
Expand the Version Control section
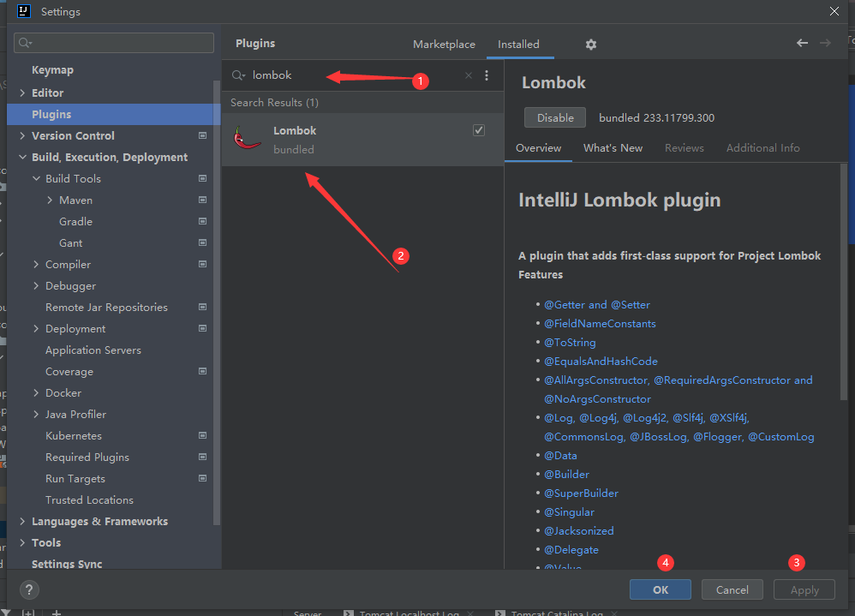tap(22, 135)
